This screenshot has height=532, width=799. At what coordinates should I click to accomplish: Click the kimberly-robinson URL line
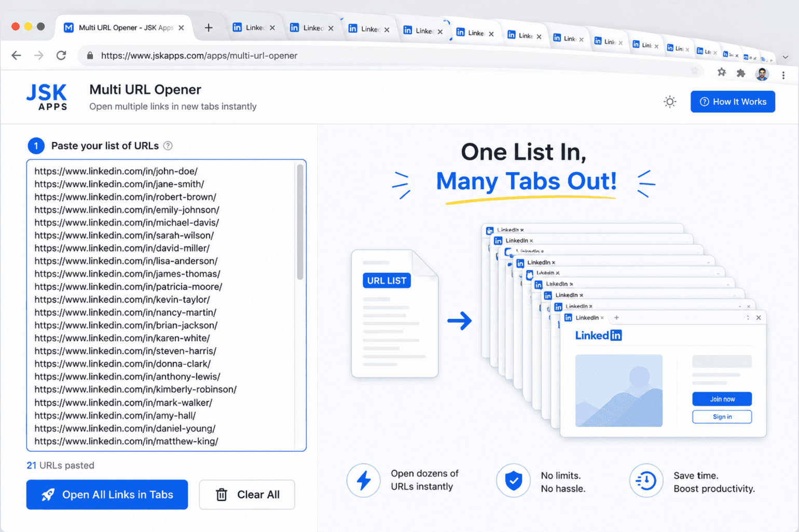(x=136, y=389)
